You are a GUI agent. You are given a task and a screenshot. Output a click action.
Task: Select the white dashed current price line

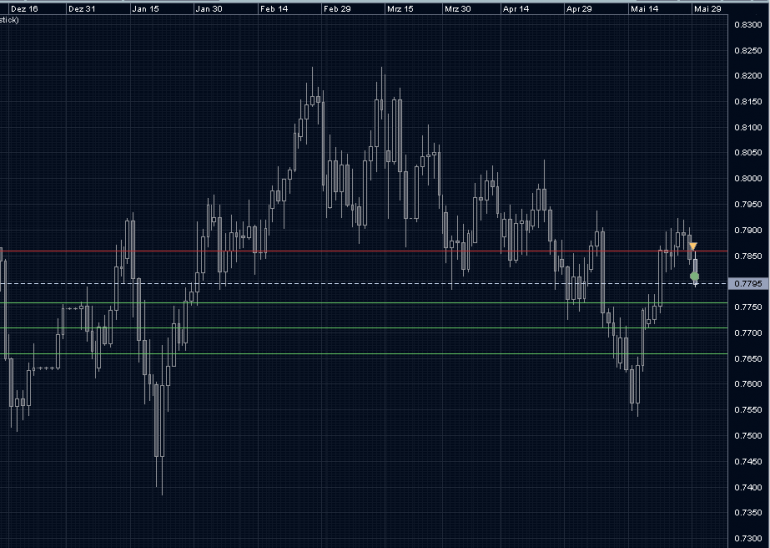363,284
